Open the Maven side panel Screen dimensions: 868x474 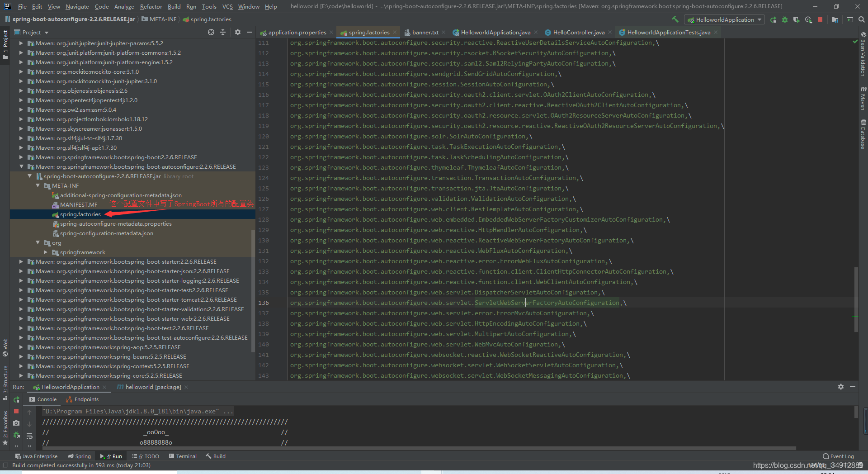coord(863,98)
